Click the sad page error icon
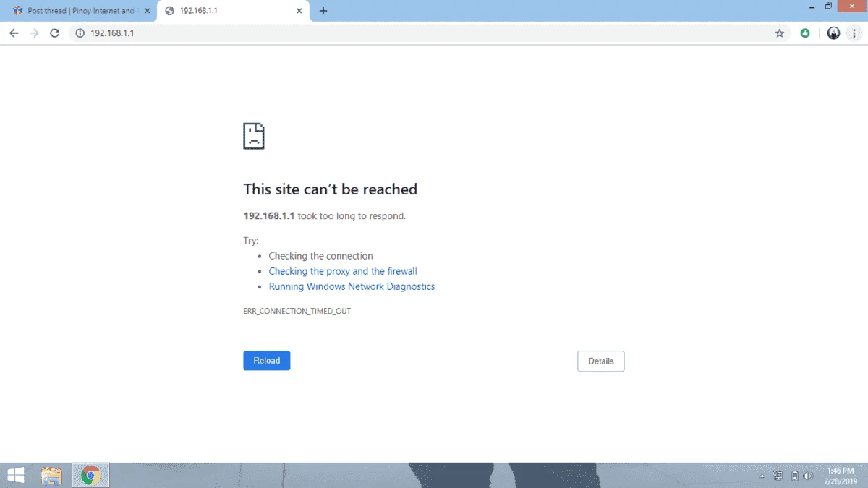The height and width of the screenshot is (488, 868). [254, 136]
